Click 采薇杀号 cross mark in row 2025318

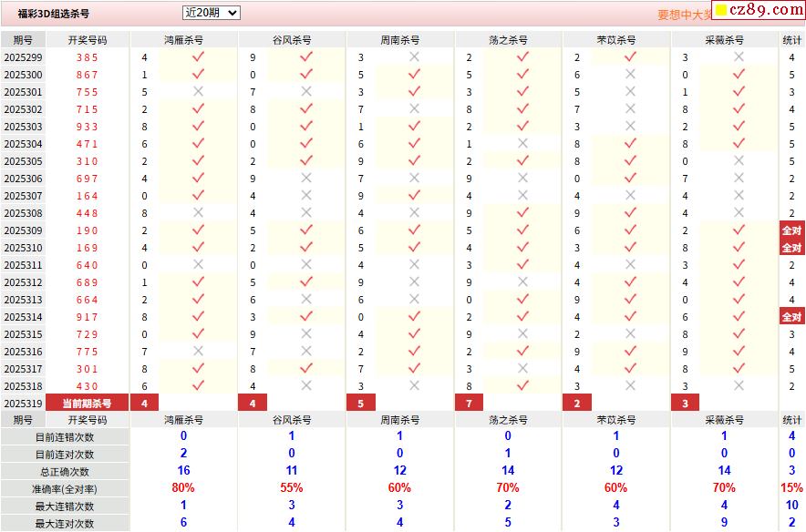pyautogui.click(x=739, y=386)
